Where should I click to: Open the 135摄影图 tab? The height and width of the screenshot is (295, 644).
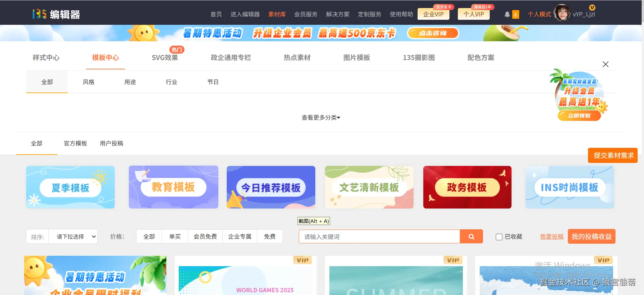click(x=419, y=58)
